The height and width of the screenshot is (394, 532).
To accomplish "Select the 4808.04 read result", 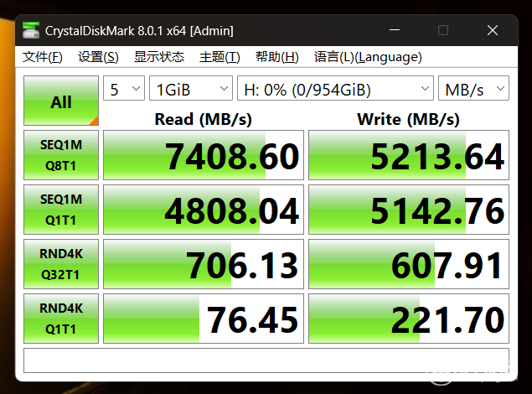I will click(x=204, y=210).
